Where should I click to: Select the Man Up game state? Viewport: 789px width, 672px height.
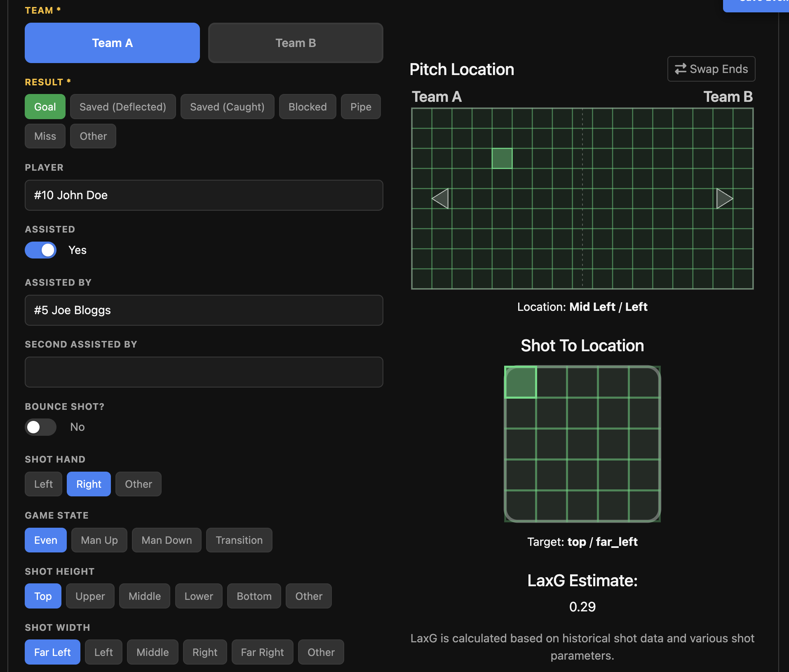pyautogui.click(x=99, y=540)
